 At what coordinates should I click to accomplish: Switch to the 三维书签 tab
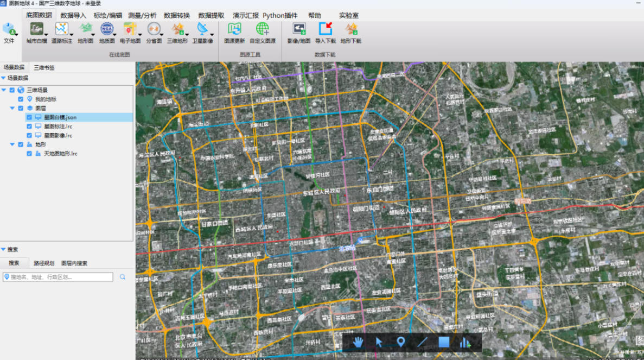tap(43, 68)
